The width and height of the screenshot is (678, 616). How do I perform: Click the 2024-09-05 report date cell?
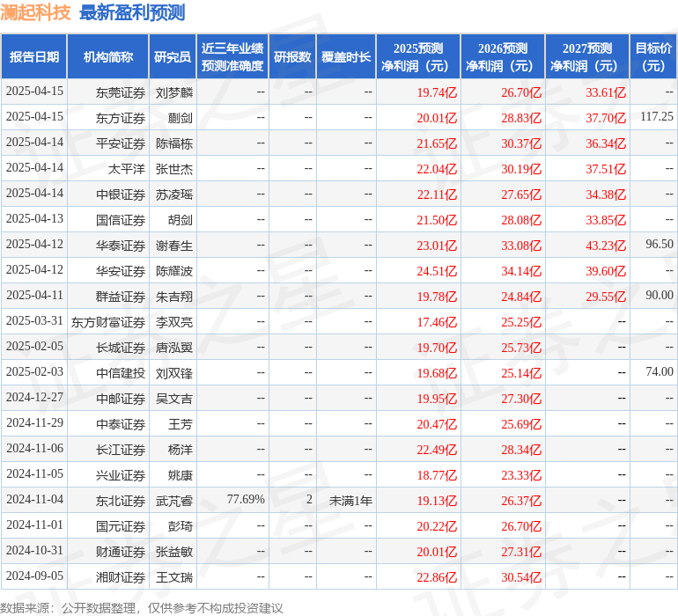coord(35,576)
